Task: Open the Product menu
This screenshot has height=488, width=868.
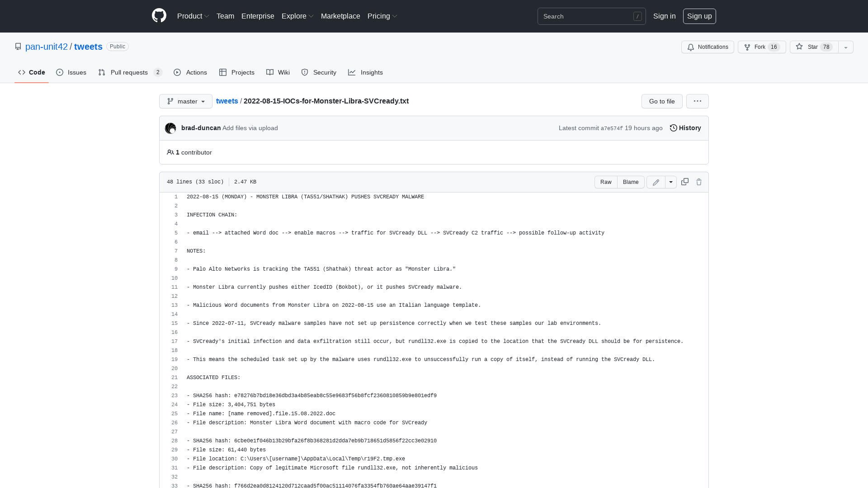Action: coord(193,16)
